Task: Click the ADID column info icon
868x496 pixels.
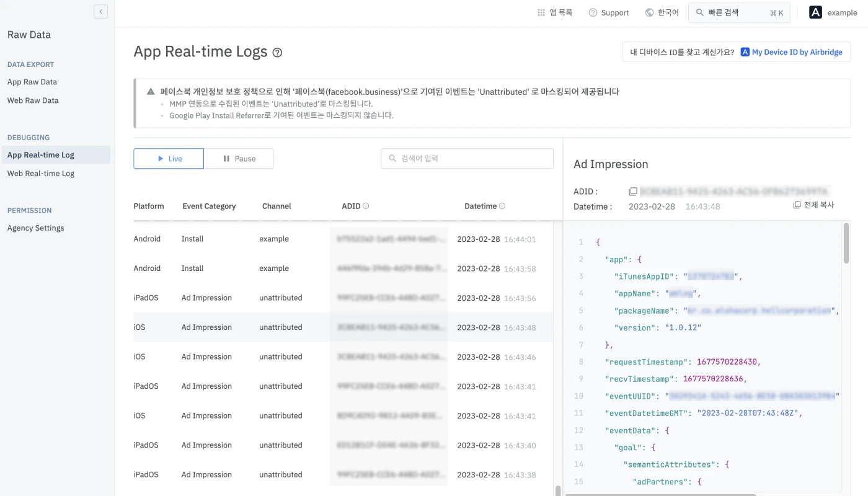Action: coord(366,206)
